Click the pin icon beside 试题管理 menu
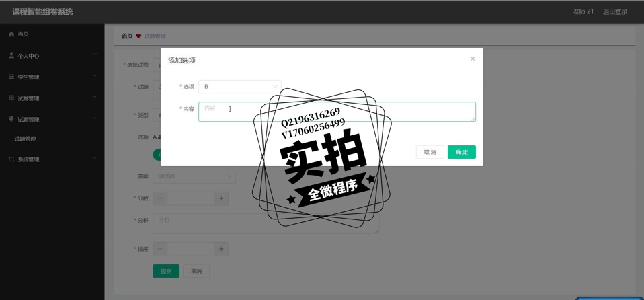 click(x=11, y=119)
